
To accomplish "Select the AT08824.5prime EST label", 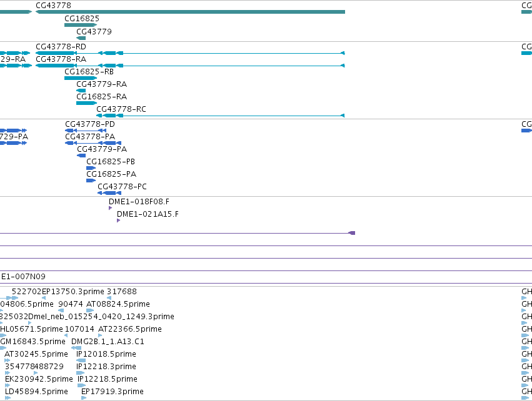I will (x=118, y=304).
